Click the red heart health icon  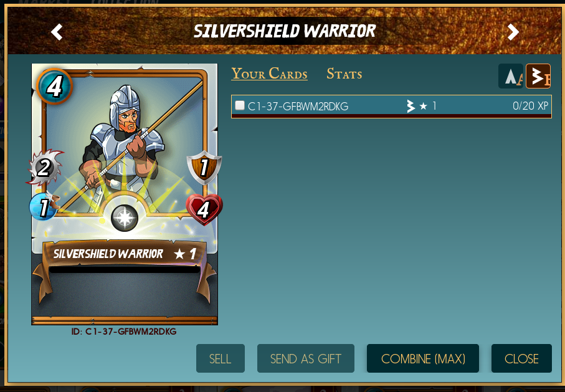(x=204, y=209)
